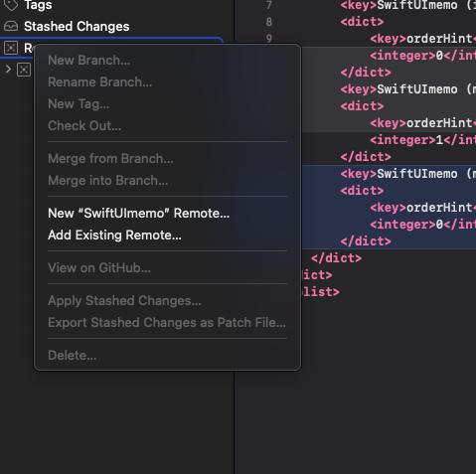Choose Merge from Branch… entry
The height and width of the screenshot is (474, 476).
[110, 159]
